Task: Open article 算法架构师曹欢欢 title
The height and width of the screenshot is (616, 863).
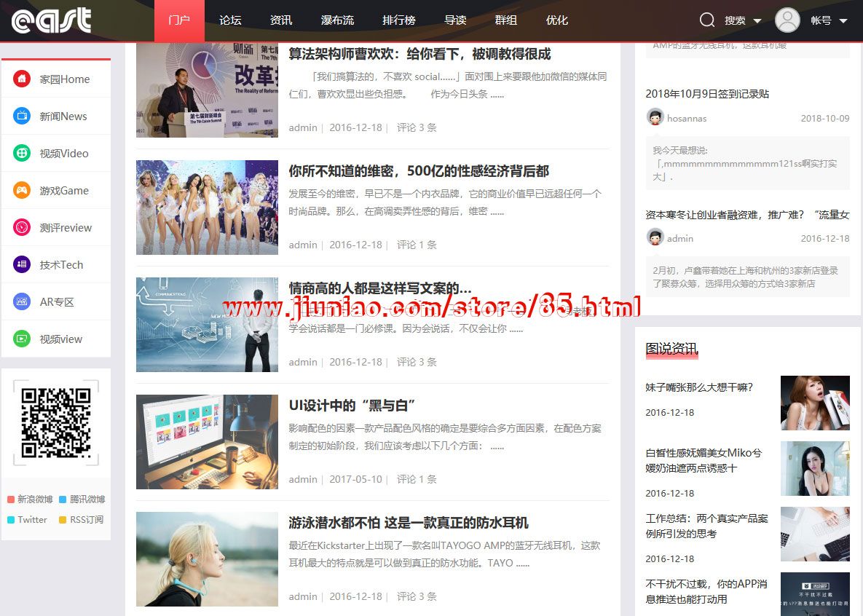Action: click(420, 54)
